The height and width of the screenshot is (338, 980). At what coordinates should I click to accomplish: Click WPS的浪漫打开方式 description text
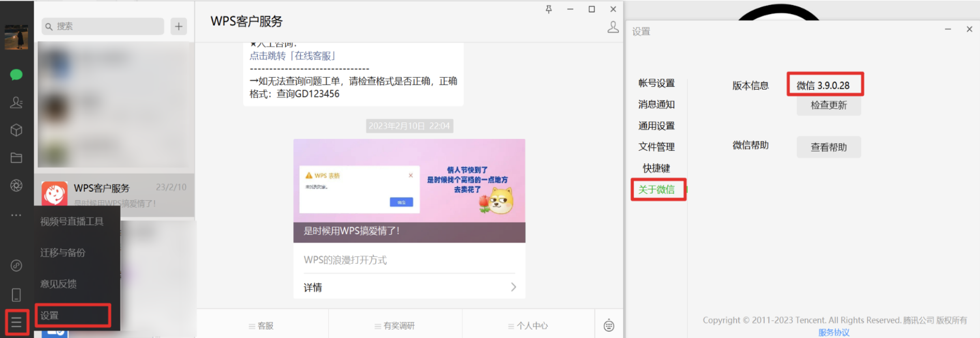click(345, 260)
